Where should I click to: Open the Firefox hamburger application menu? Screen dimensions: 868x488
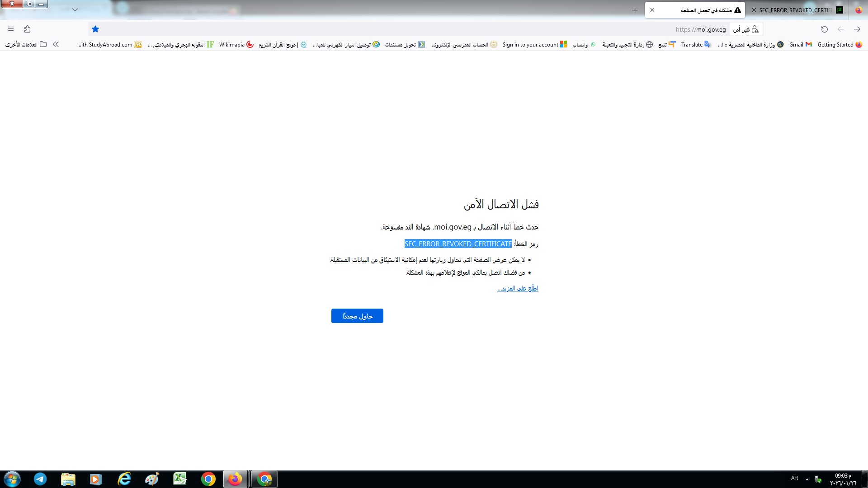point(11,29)
